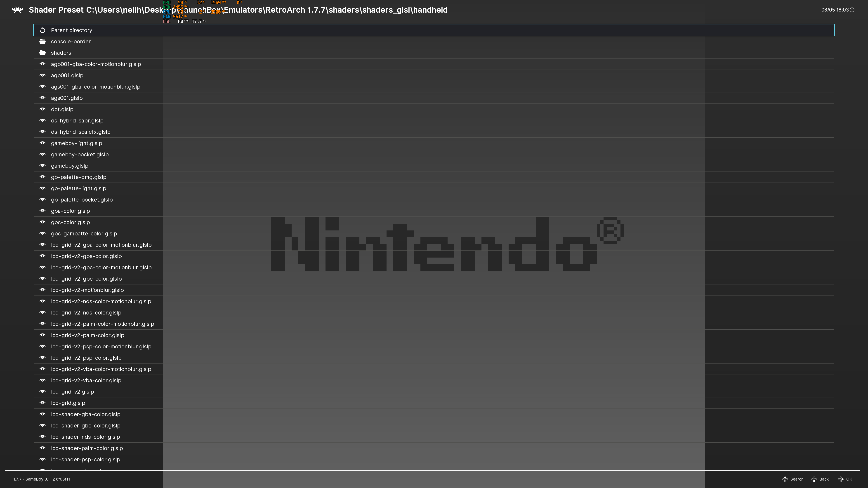Image resolution: width=868 pixels, height=488 pixels.
Task: Click the Back button hint
Action: [x=820, y=479]
